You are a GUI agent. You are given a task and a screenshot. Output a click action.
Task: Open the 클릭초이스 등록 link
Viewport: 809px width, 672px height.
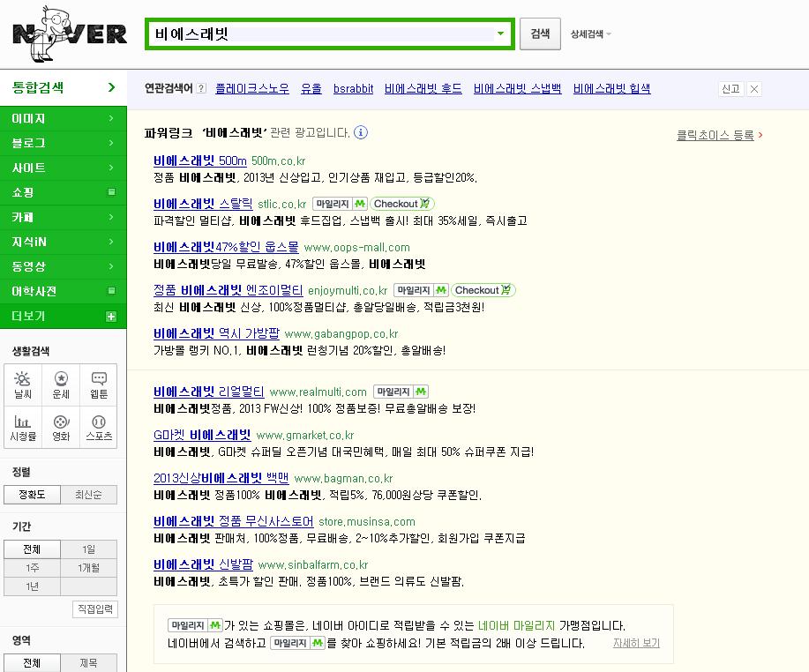715,135
